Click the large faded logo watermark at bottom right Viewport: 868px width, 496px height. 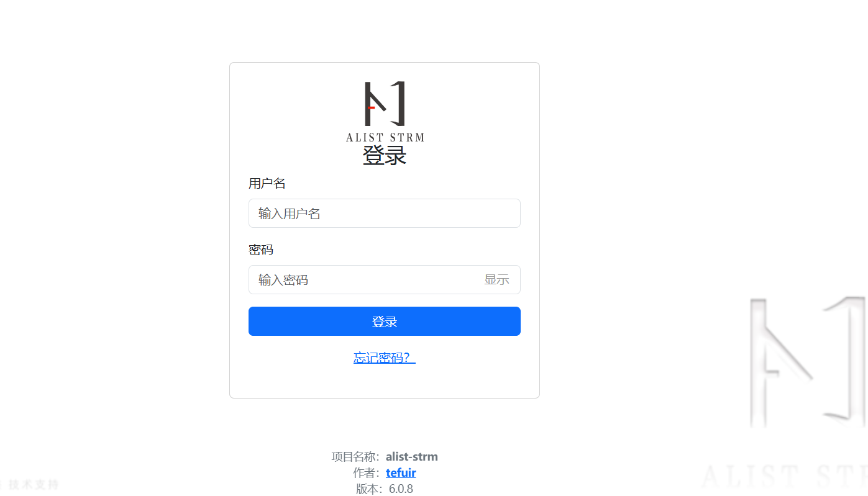(807, 363)
